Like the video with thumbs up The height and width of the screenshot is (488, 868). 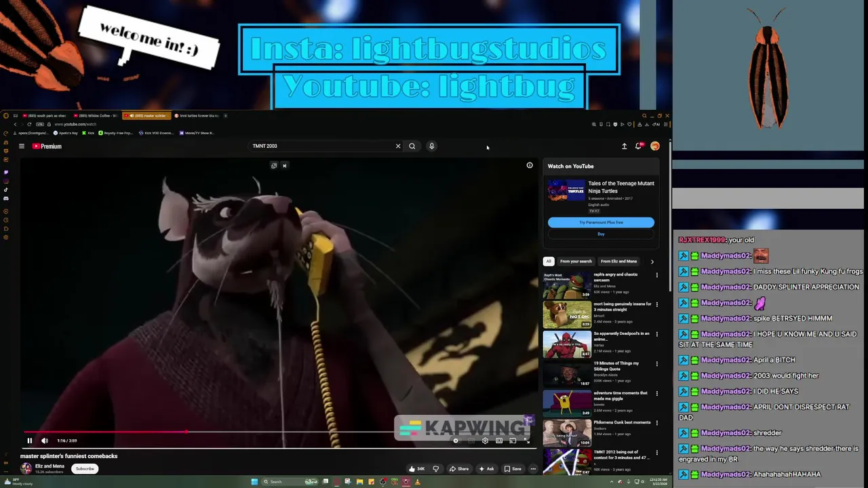(x=416, y=468)
